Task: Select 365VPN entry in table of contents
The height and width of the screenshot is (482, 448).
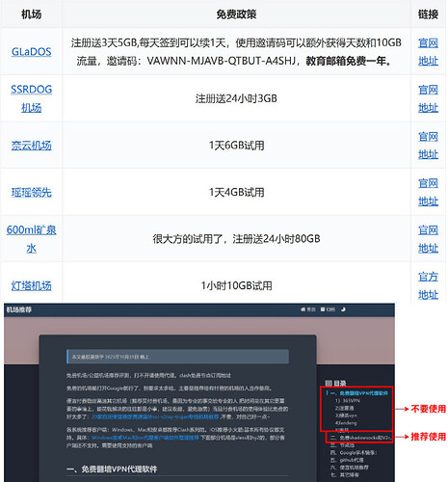Action: click(x=348, y=401)
